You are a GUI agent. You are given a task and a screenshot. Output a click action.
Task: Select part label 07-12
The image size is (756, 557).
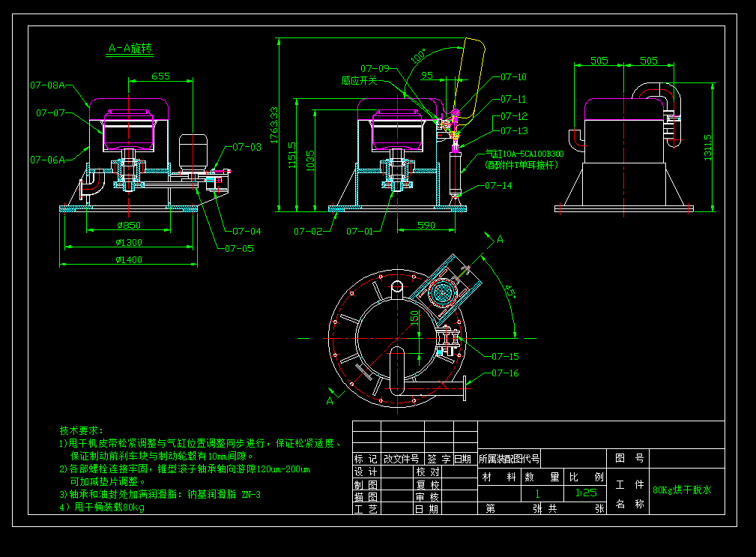click(514, 117)
